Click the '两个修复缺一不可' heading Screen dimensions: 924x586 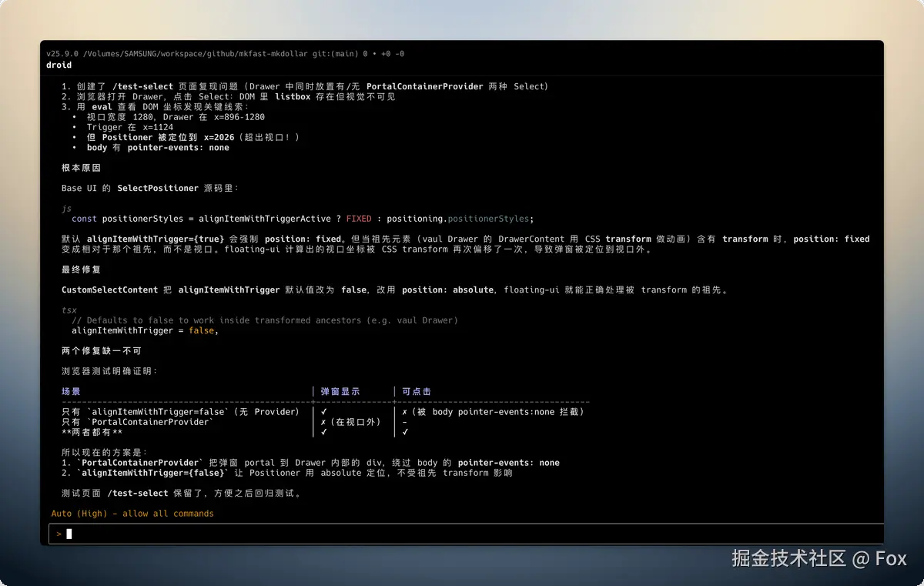pos(102,350)
